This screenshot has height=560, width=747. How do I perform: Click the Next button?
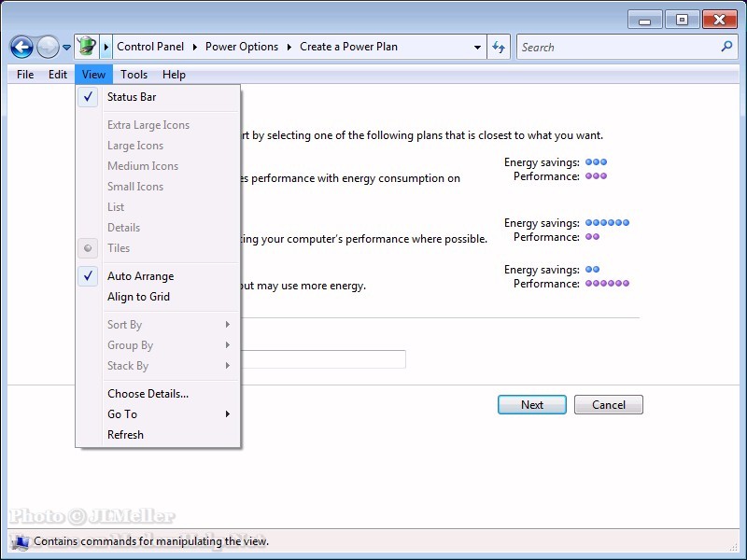pos(532,405)
